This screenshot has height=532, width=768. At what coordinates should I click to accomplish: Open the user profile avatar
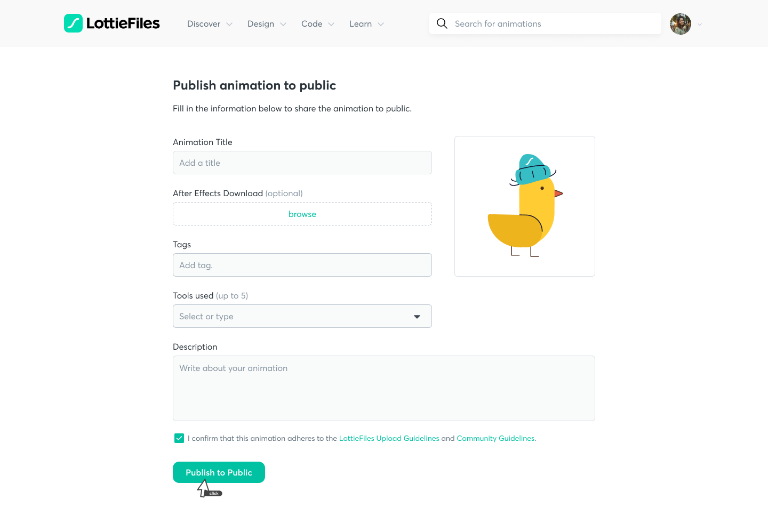pyautogui.click(x=681, y=24)
